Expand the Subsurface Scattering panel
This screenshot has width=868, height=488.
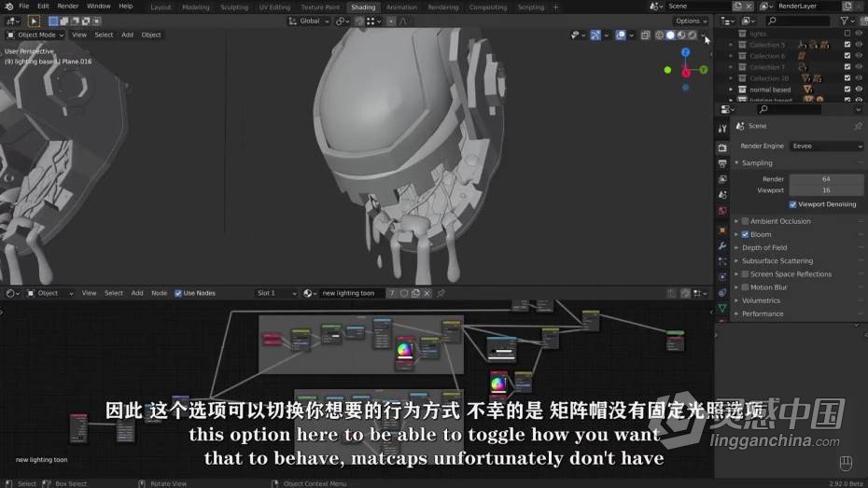[777, 261]
